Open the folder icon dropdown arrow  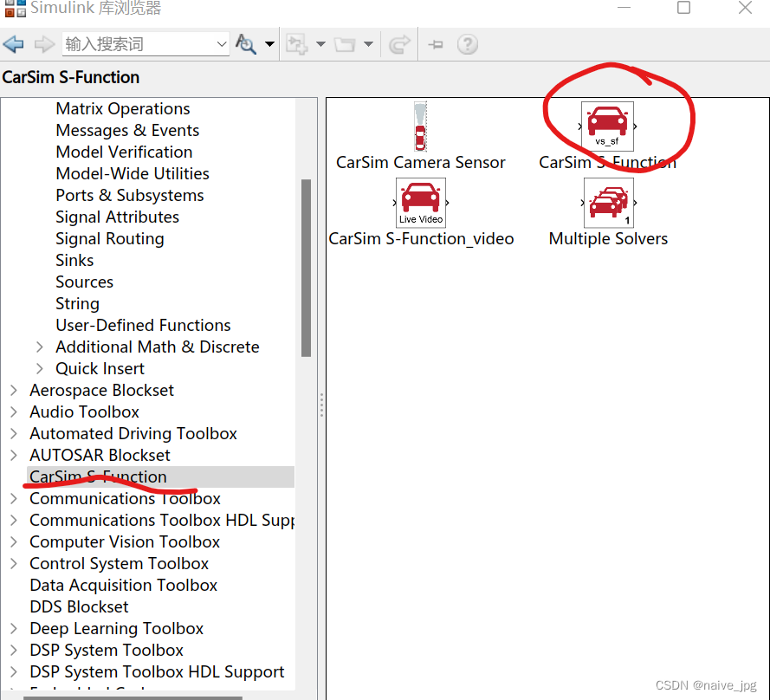click(x=368, y=44)
